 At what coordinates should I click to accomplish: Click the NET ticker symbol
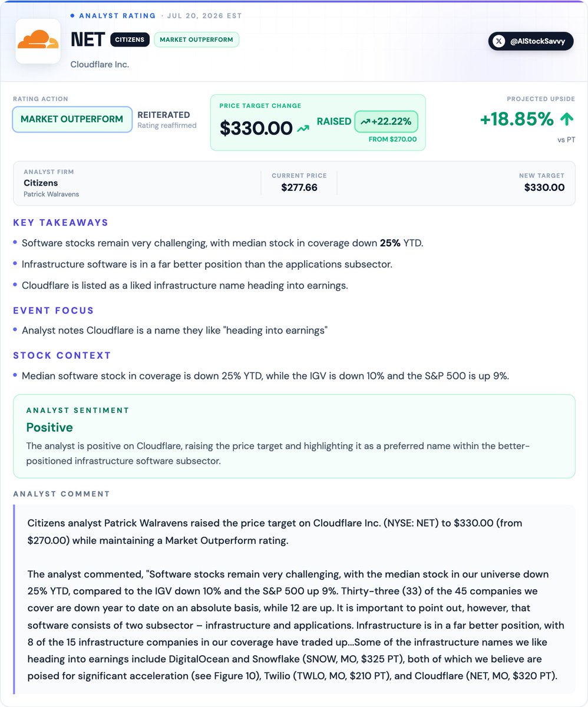[87, 39]
